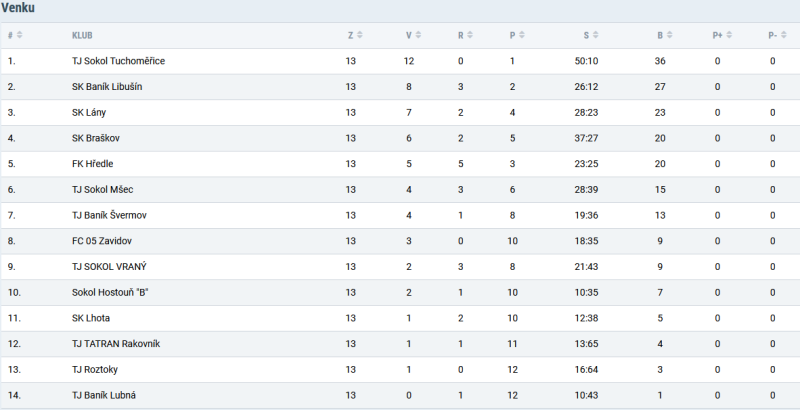The image size is (800, 410).
Task: Open SK Baník Libušín club
Action: click(107, 87)
